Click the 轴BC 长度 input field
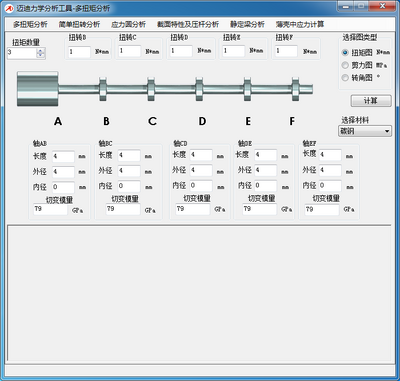The width and height of the screenshot is (400, 381). pos(129,155)
